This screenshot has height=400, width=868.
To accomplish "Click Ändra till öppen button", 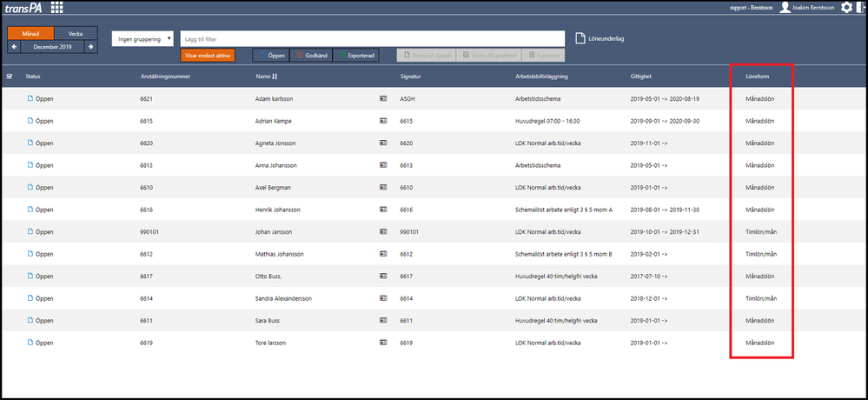I will 427,56.
